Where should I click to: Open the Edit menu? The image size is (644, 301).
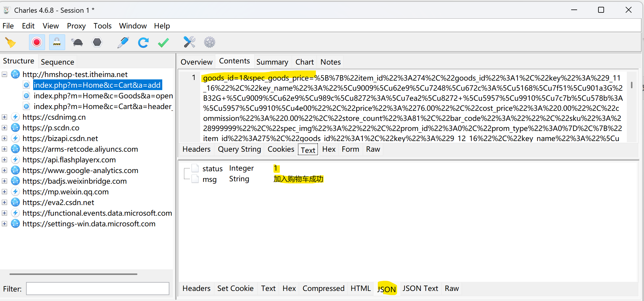point(28,26)
